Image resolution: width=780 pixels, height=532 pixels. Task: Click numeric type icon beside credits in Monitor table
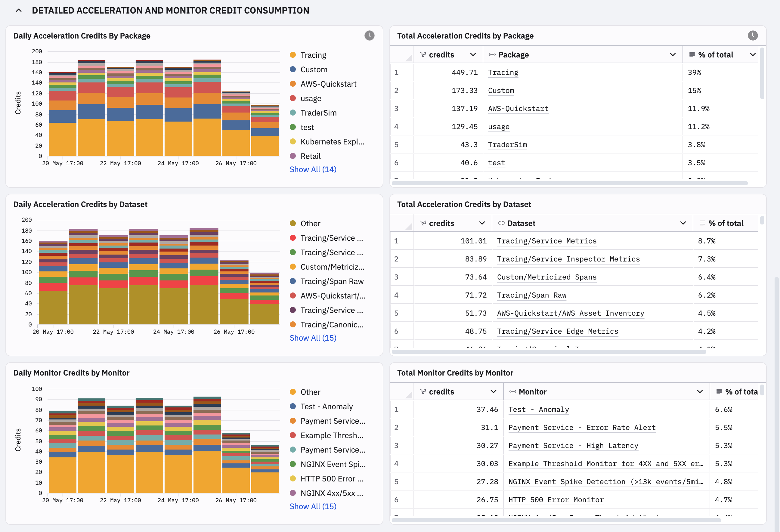[423, 392]
